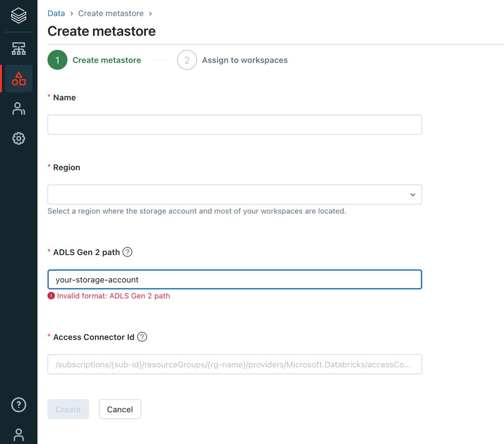This screenshot has height=444, width=504.
Task: Expand the Region dropdown
Action: coord(235,195)
